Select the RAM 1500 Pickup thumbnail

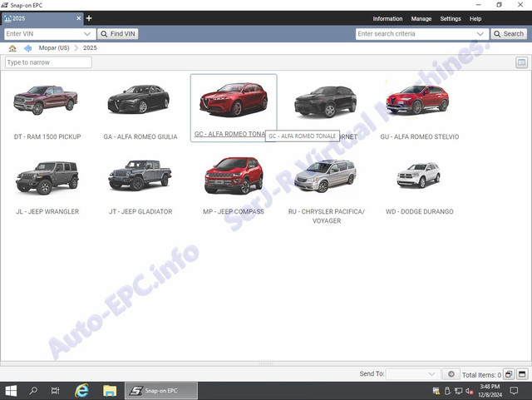point(46,100)
